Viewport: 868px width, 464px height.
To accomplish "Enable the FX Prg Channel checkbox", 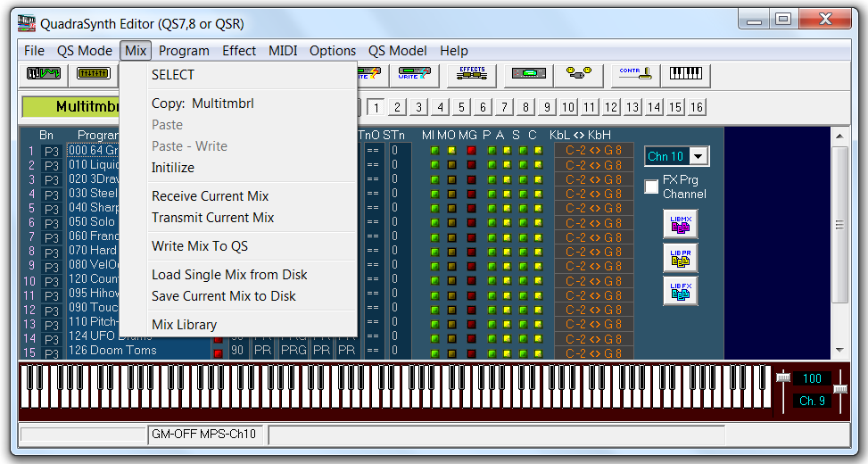I will click(x=652, y=186).
